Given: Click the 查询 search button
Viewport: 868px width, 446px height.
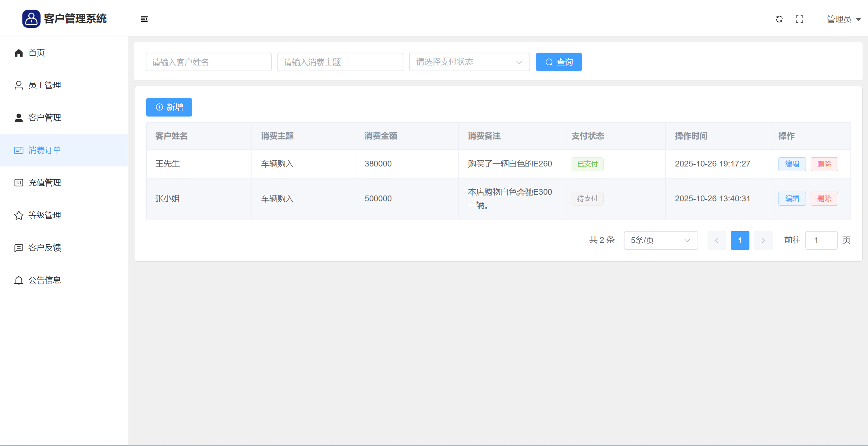Looking at the screenshot, I should pyautogui.click(x=558, y=62).
